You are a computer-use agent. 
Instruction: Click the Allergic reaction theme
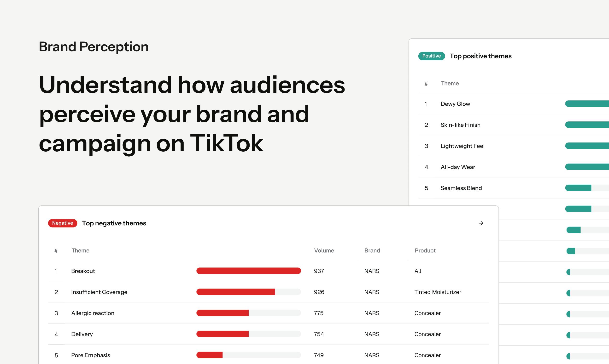click(93, 313)
